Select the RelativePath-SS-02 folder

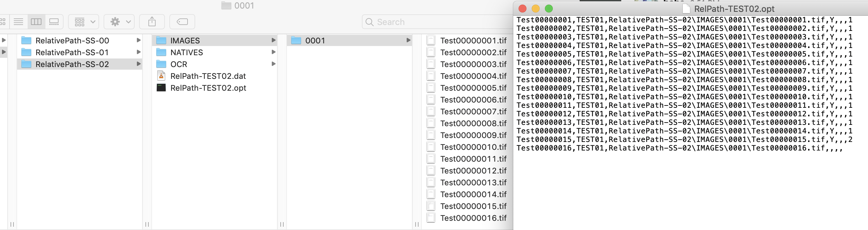(x=80, y=64)
